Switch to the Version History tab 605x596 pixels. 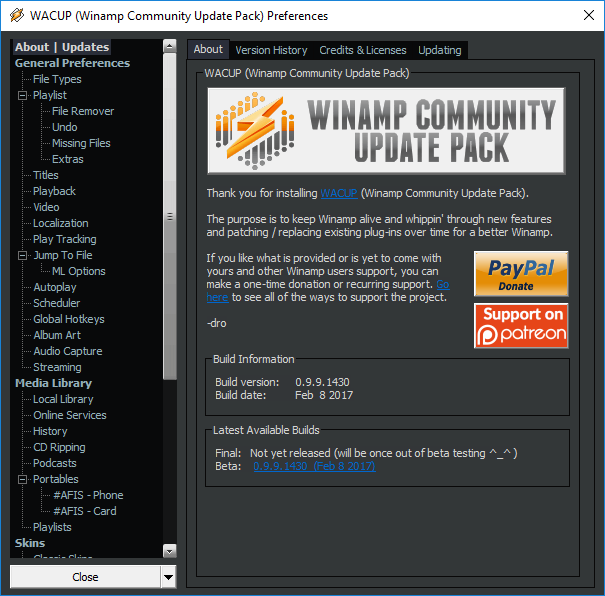(x=271, y=50)
